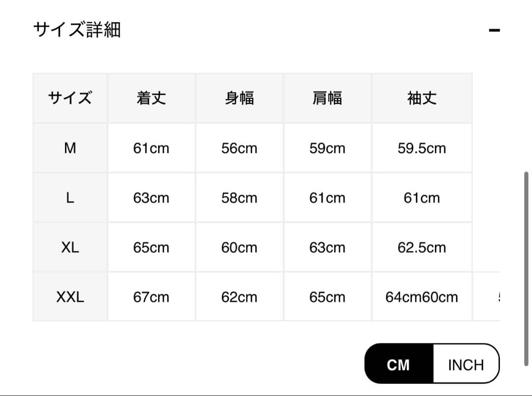
Task: Select the L size row label
Action: tap(70, 198)
